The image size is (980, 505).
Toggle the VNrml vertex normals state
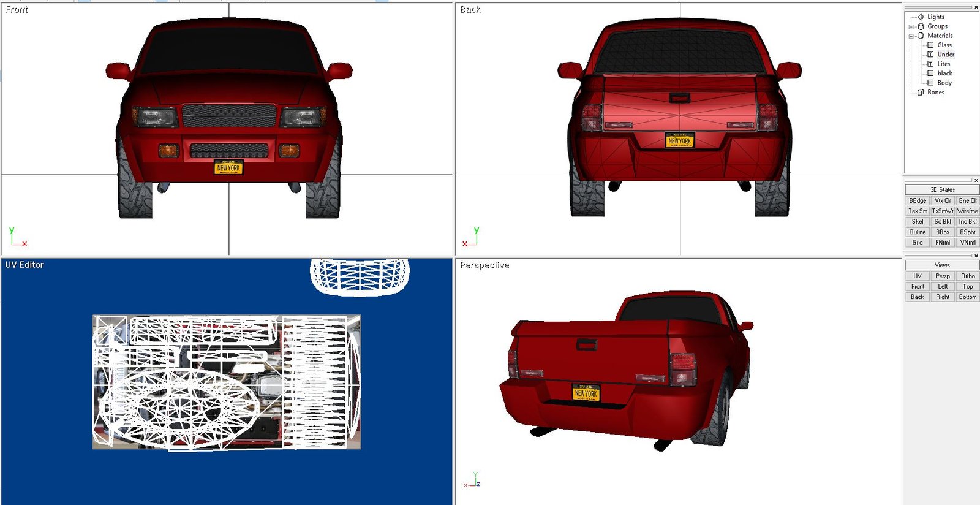(x=968, y=243)
